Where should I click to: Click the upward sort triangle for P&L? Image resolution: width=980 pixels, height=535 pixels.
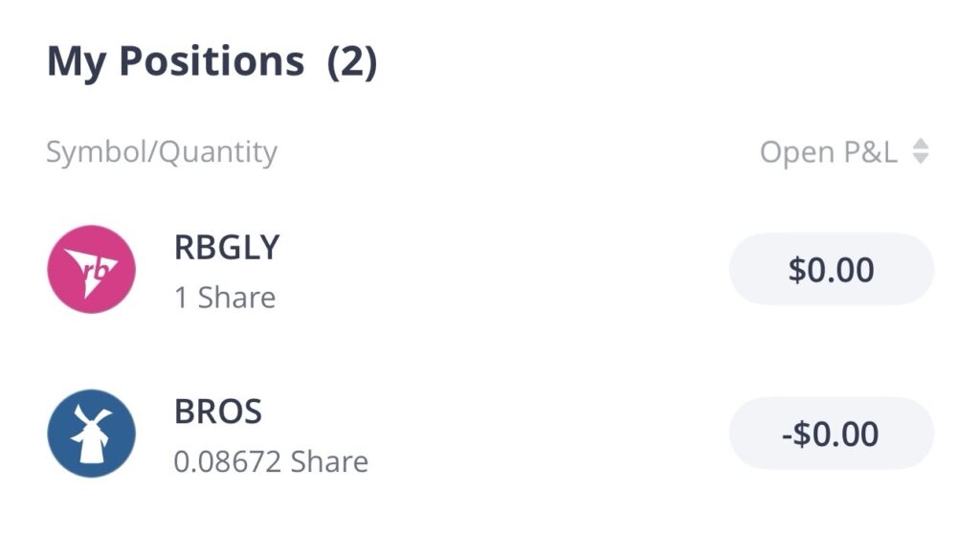(x=920, y=144)
